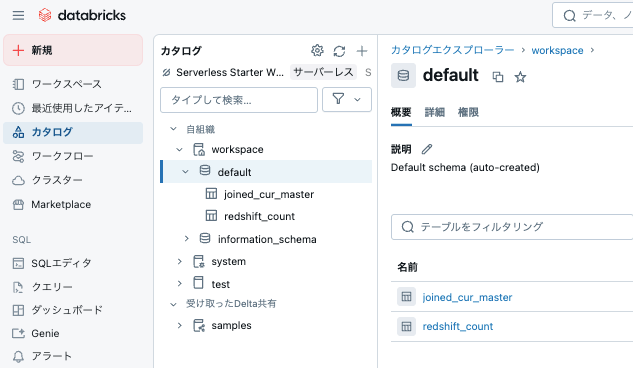
Task: Open the joined_cur_master table link
Action: [467, 297]
